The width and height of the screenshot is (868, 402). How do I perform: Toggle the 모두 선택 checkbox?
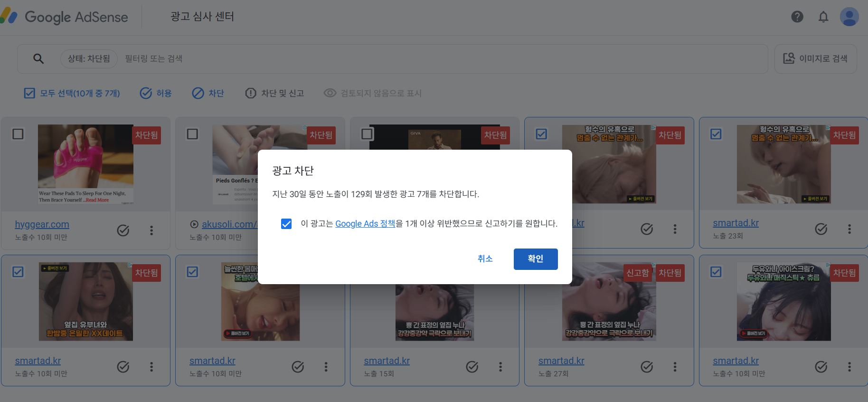[x=29, y=93]
